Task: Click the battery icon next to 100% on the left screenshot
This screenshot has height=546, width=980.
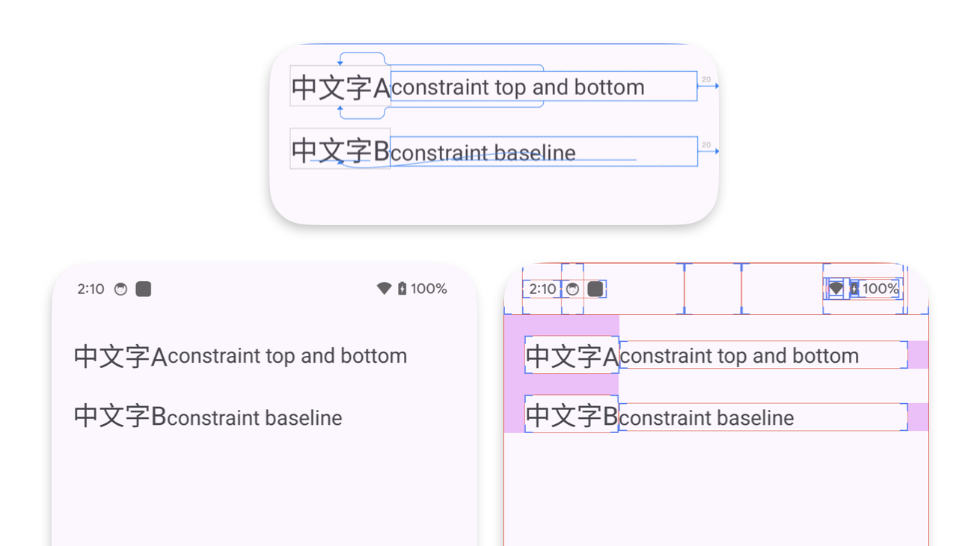Action: [x=404, y=289]
